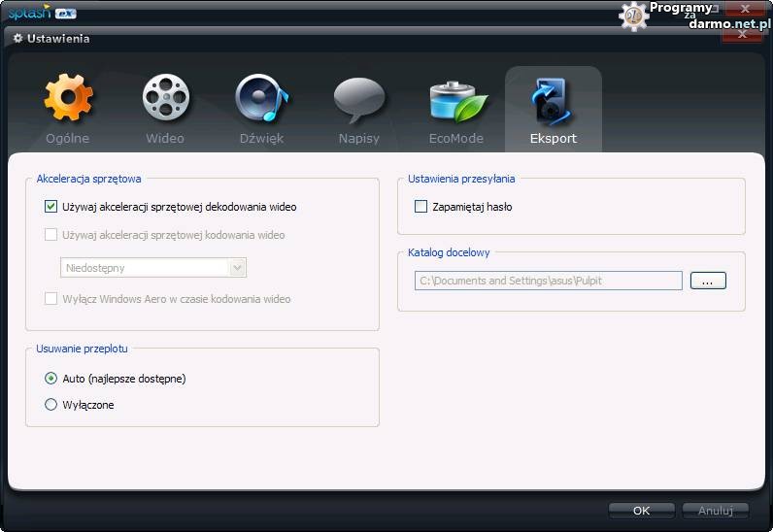Screen dimensions: 773x532
Task: Select Auto (najlepsze dostępne) deinterlacing option
Action: pos(51,379)
